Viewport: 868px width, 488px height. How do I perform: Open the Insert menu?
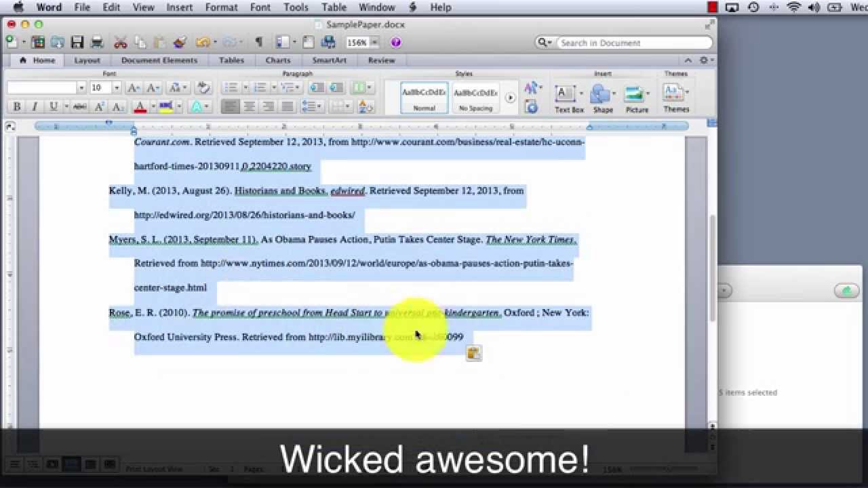click(x=179, y=7)
